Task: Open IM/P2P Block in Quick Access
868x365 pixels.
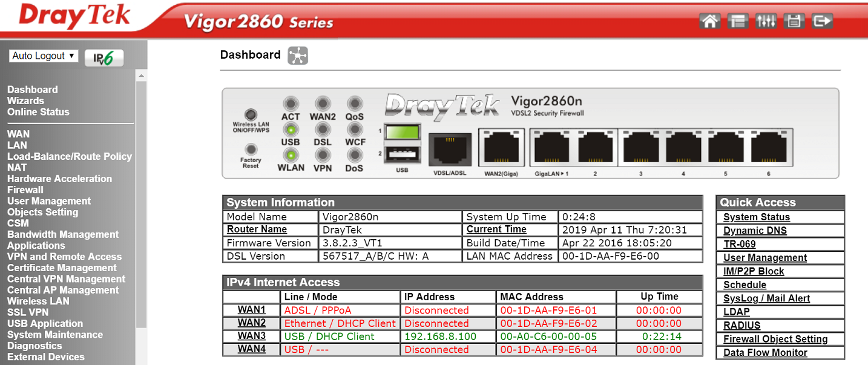Action: coord(754,272)
